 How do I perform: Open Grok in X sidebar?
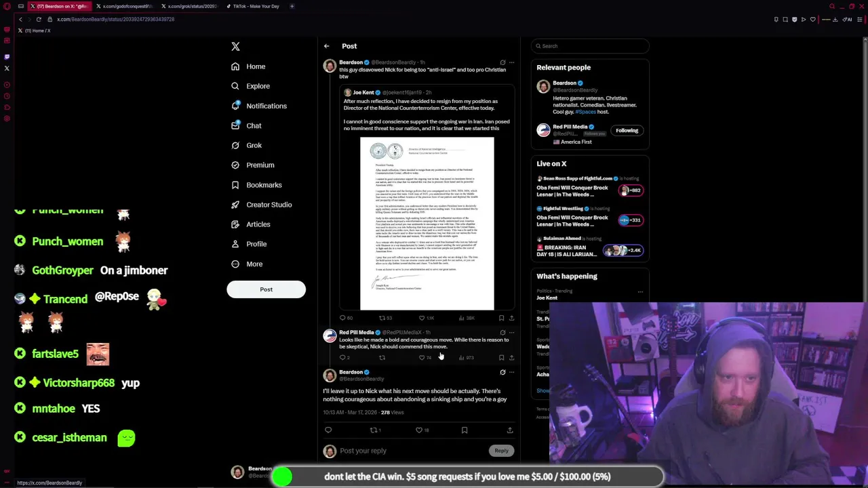246,145
